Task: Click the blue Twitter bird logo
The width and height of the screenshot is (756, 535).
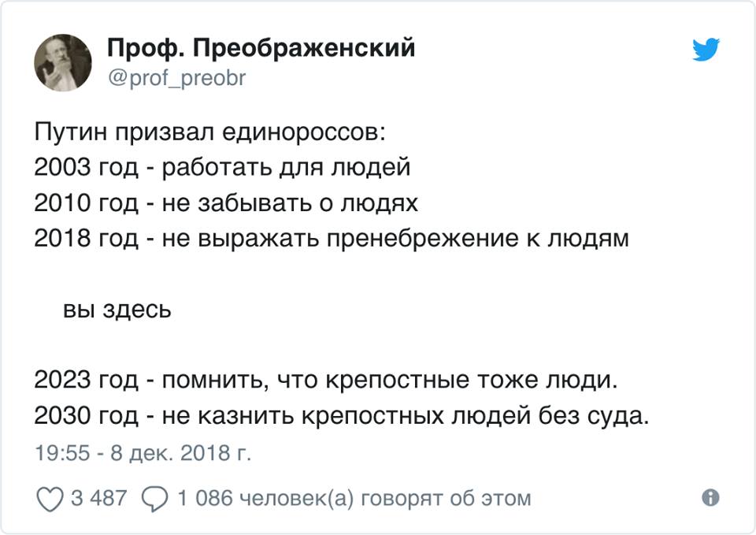Action: 706,49
